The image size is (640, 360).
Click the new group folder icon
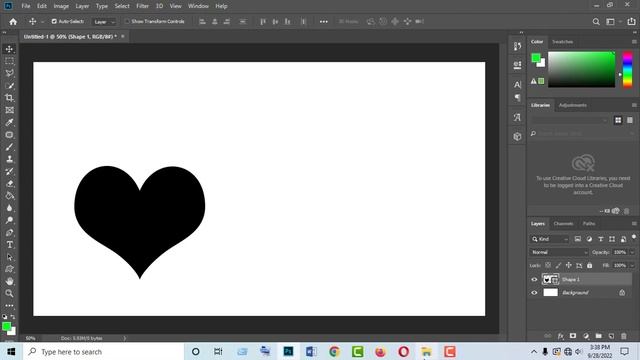coord(598,336)
